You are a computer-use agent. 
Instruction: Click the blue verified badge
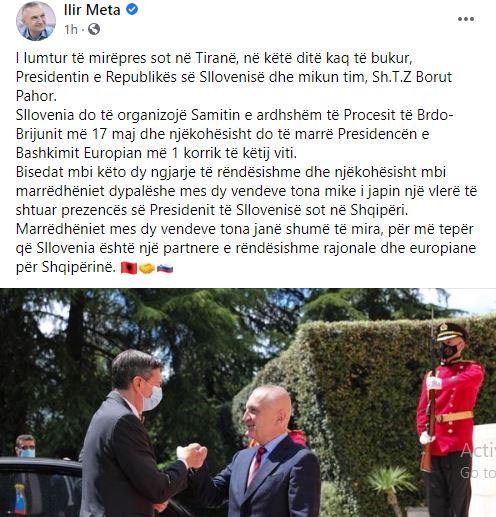coord(132,10)
